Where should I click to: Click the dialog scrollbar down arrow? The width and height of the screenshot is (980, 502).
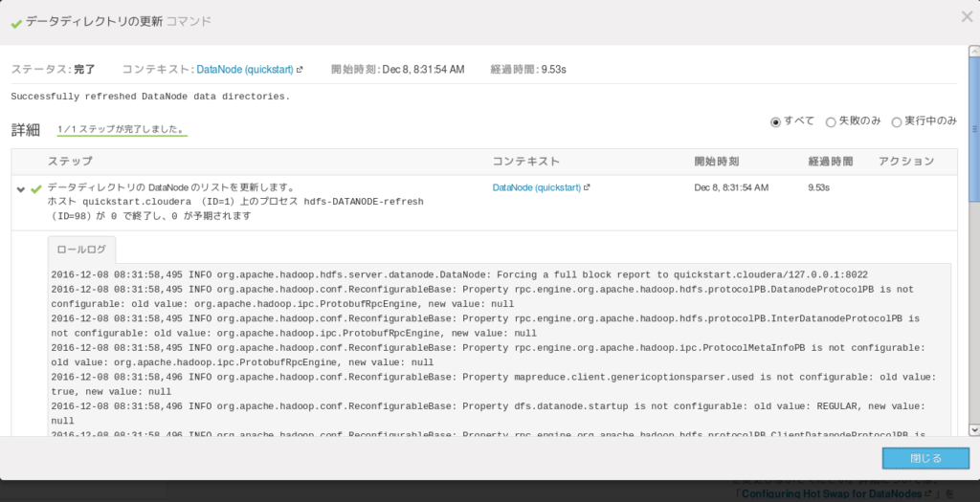click(973, 429)
